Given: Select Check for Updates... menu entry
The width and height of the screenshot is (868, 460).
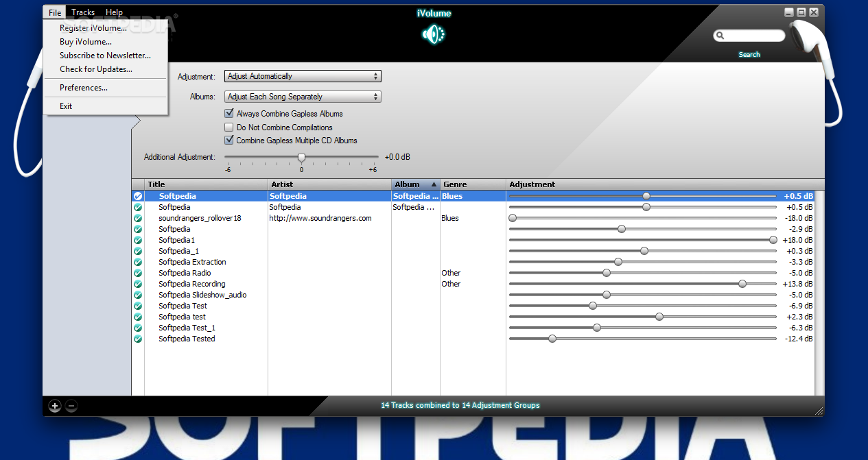Looking at the screenshot, I should (105, 69).
